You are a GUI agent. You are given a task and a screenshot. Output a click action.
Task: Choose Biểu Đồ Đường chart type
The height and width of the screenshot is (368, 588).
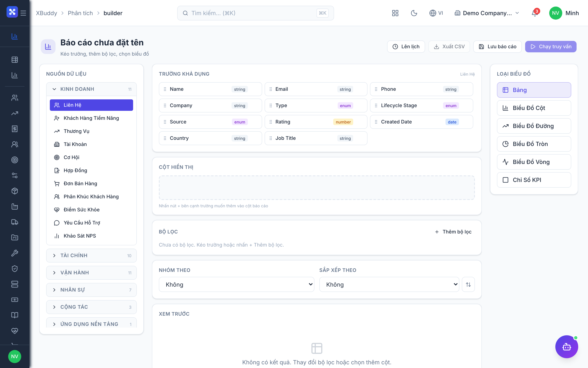click(x=534, y=126)
